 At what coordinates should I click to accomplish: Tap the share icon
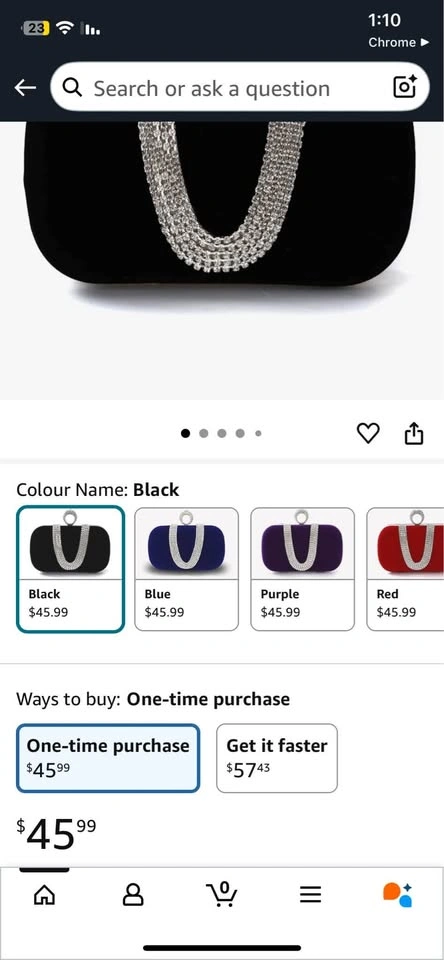point(414,433)
